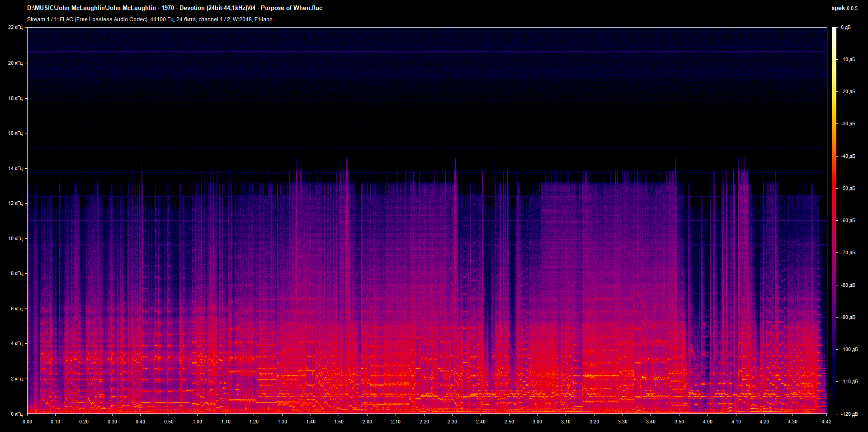Click the 3:40 time axis label

pyautogui.click(x=651, y=422)
